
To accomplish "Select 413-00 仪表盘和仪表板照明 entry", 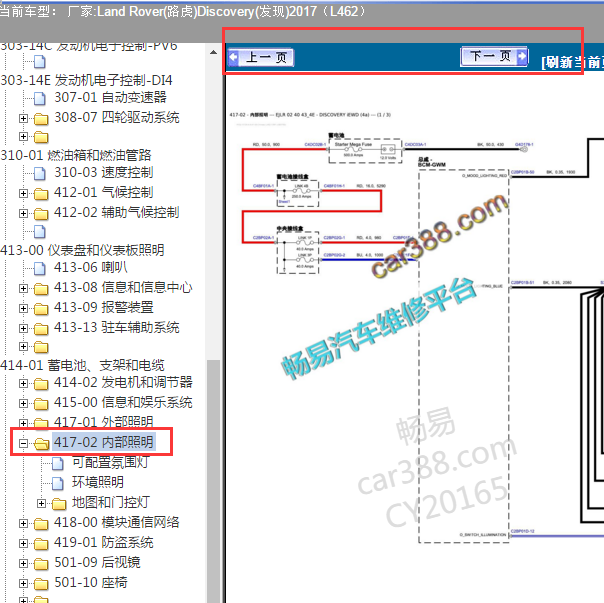I will pos(82,250).
